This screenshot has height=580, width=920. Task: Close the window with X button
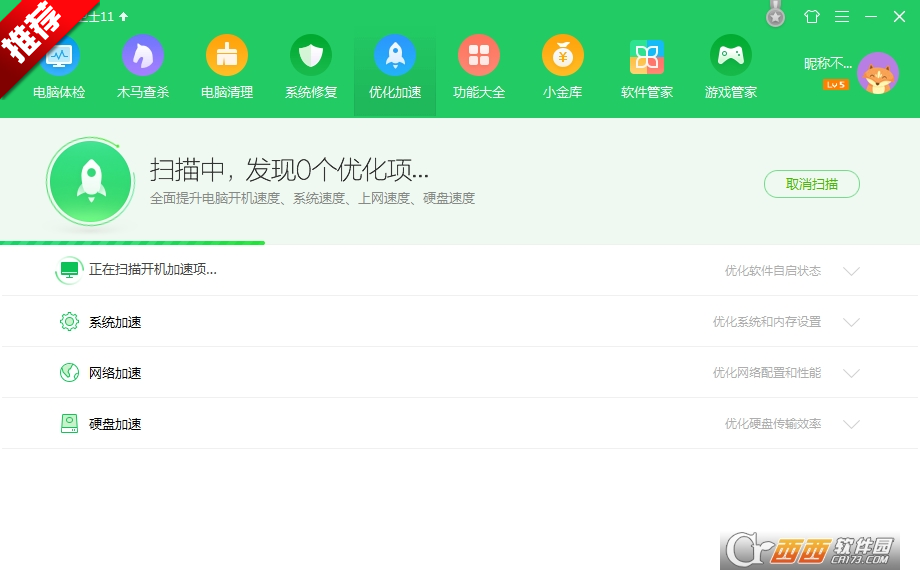point(899,16)
